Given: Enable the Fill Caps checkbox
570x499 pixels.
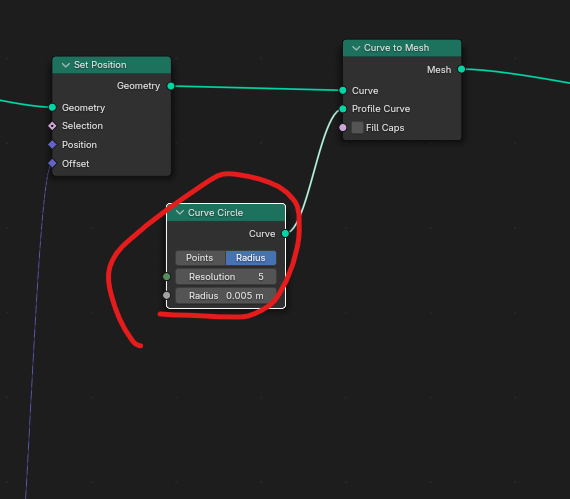Looking at the screenshot, I should coord(357,128).
